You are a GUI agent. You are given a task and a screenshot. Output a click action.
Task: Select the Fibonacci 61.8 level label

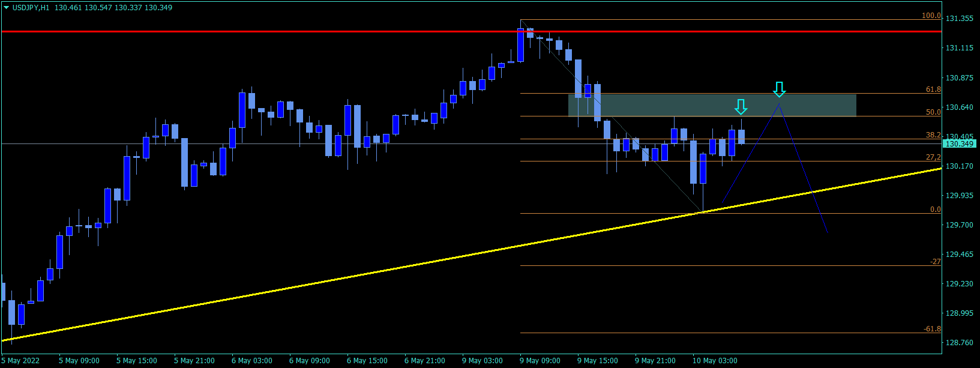click(x=933, y=89)
